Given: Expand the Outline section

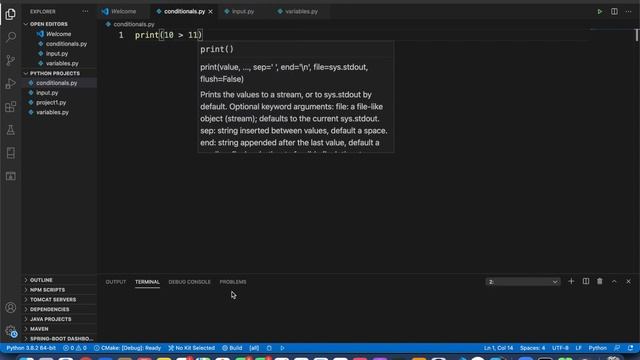Looking at the screenshot, I should pos(41,280).
